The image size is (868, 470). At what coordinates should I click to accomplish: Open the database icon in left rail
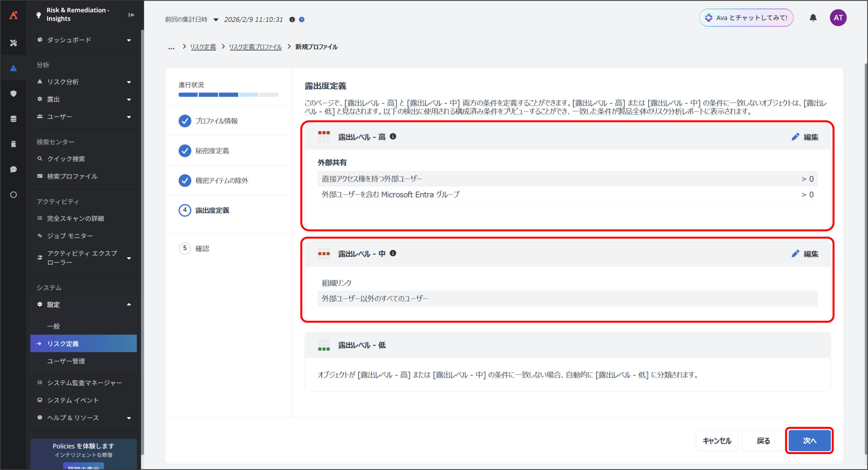(14, 119)
